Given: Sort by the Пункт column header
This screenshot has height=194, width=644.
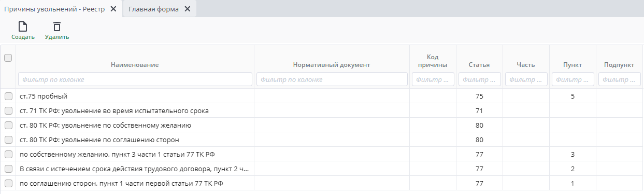Looking at the screenshot, I should 573,65.
